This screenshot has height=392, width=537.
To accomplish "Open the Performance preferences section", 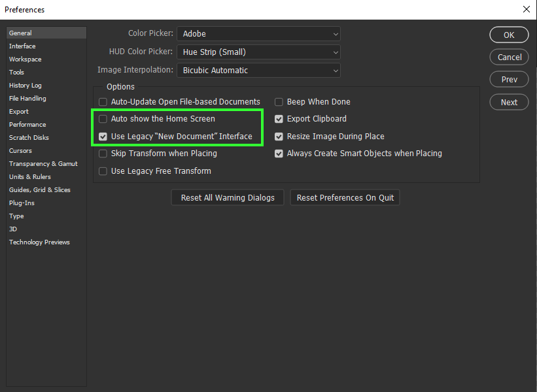I will [27, 124].
